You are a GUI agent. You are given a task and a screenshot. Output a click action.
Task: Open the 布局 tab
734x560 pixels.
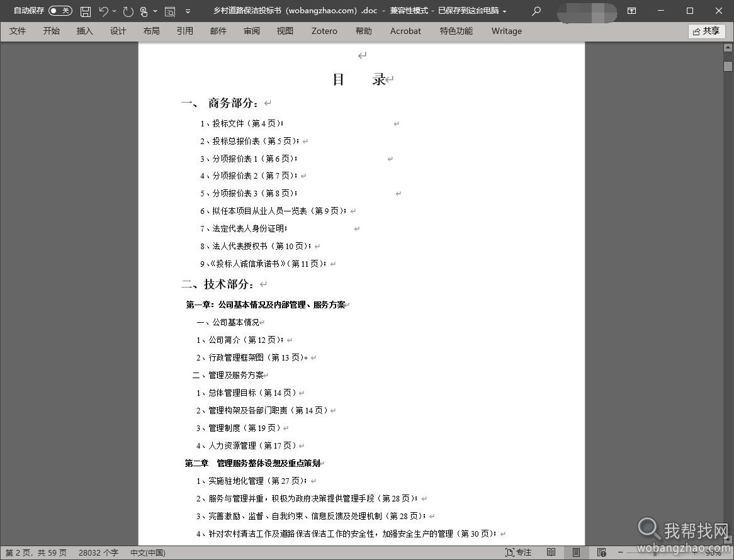[x=151, y=31]
